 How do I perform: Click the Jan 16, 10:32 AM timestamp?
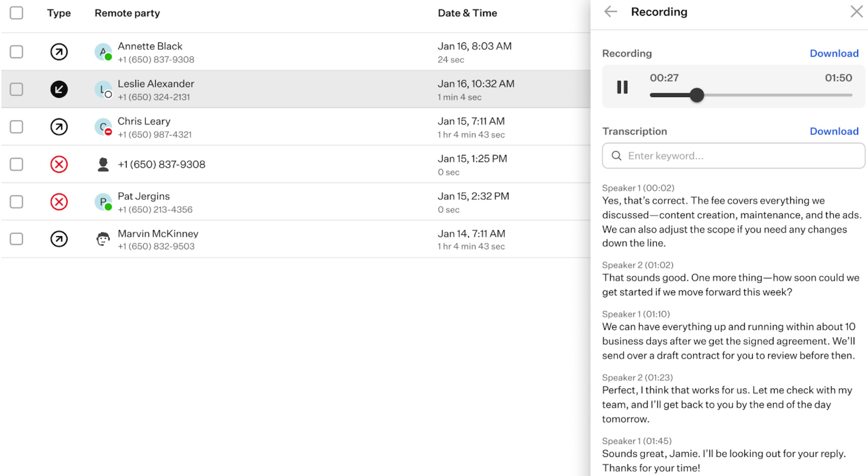coord(476,84)
